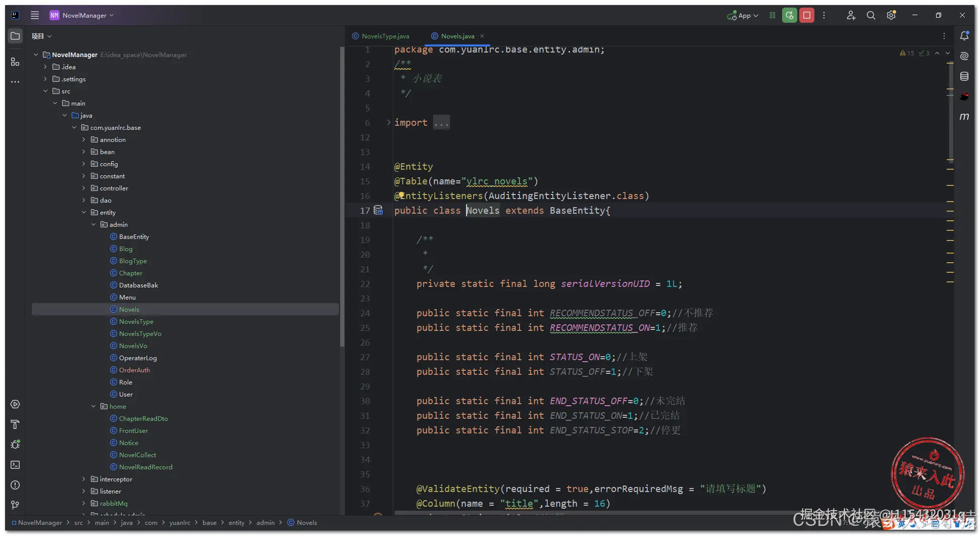Open FrontUser class under home
Screen dimensions: 980x536
click(133, 430)
